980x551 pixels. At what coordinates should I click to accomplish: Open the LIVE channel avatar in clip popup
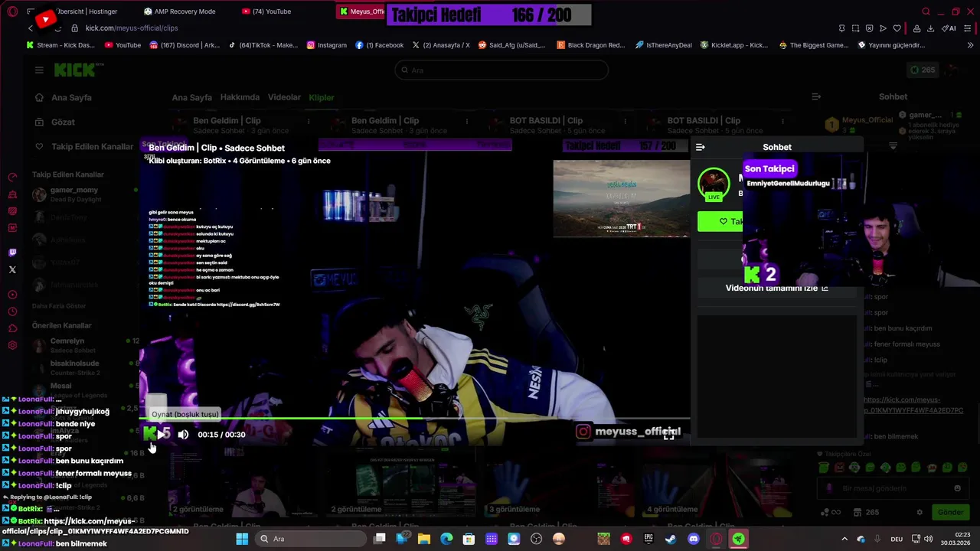click(714, 184)
